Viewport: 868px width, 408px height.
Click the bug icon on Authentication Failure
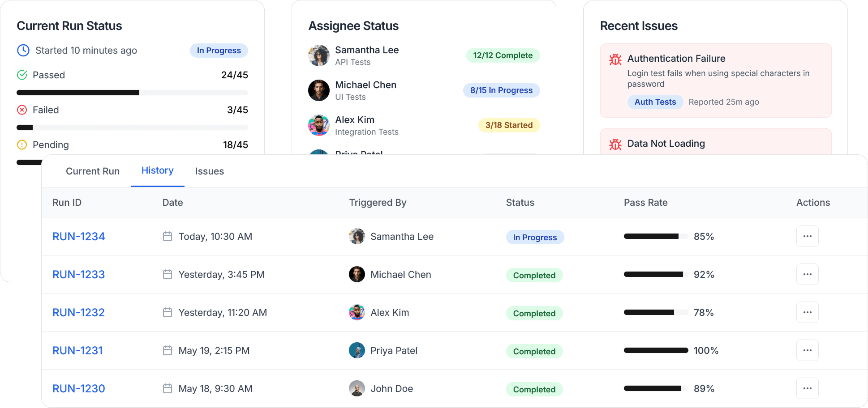615,59
